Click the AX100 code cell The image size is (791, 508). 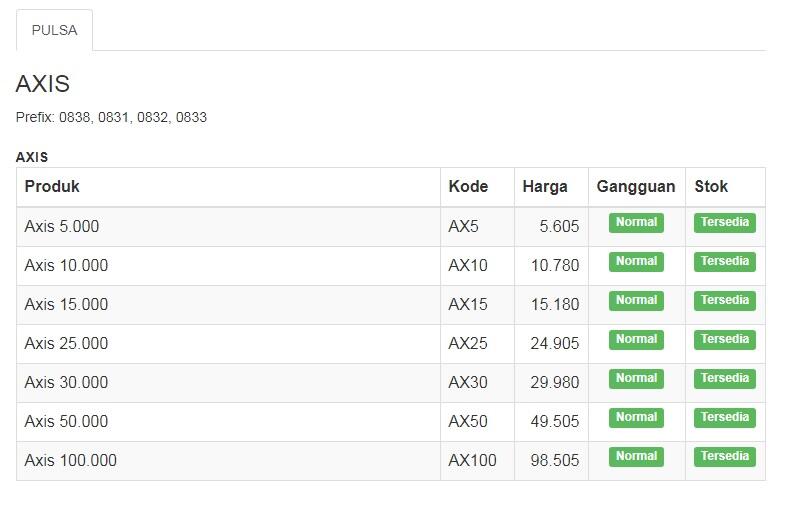(477, 461)
